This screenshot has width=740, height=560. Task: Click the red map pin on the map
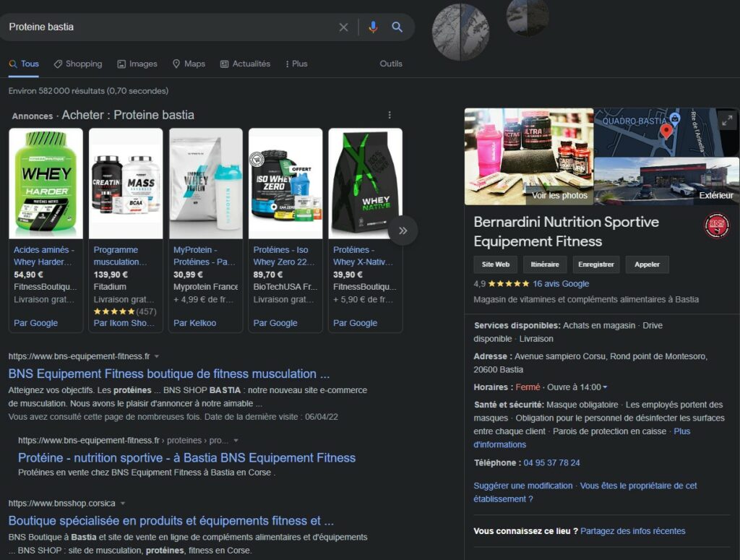(x=666, y=131)
